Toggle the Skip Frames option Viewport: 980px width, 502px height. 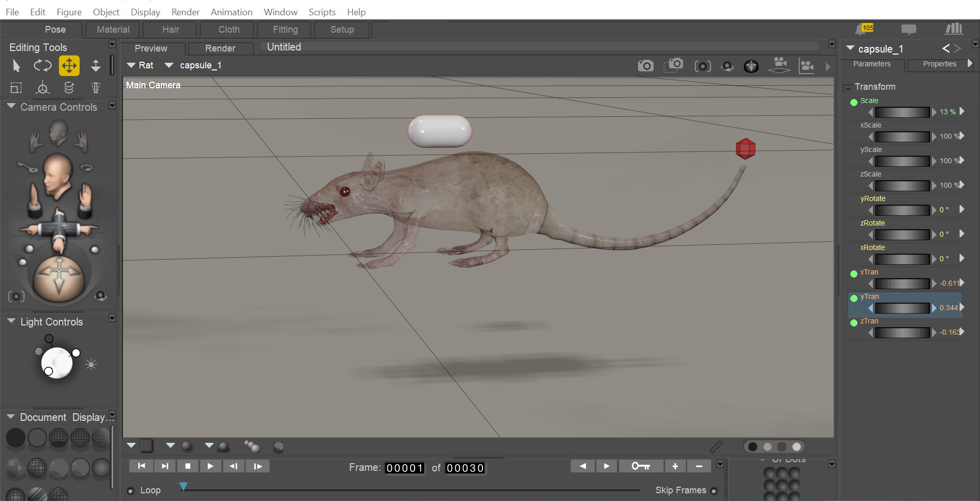714,491
